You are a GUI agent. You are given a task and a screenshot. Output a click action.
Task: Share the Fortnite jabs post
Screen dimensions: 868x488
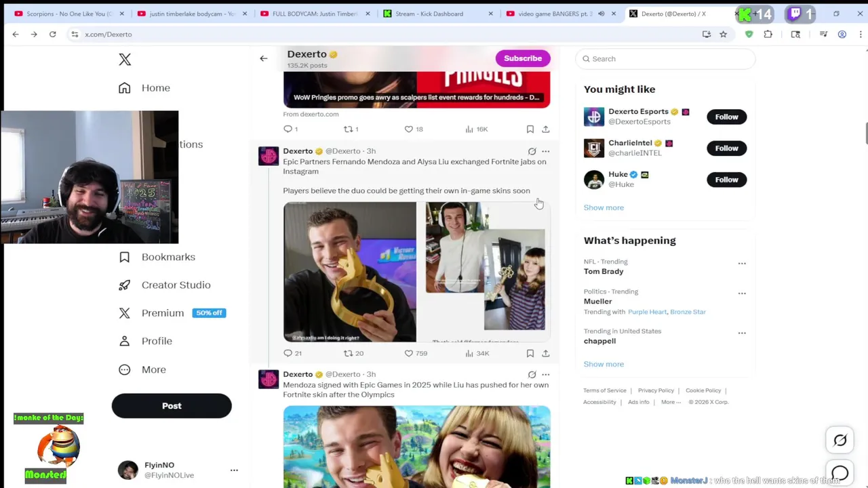[x=545, y=353]
